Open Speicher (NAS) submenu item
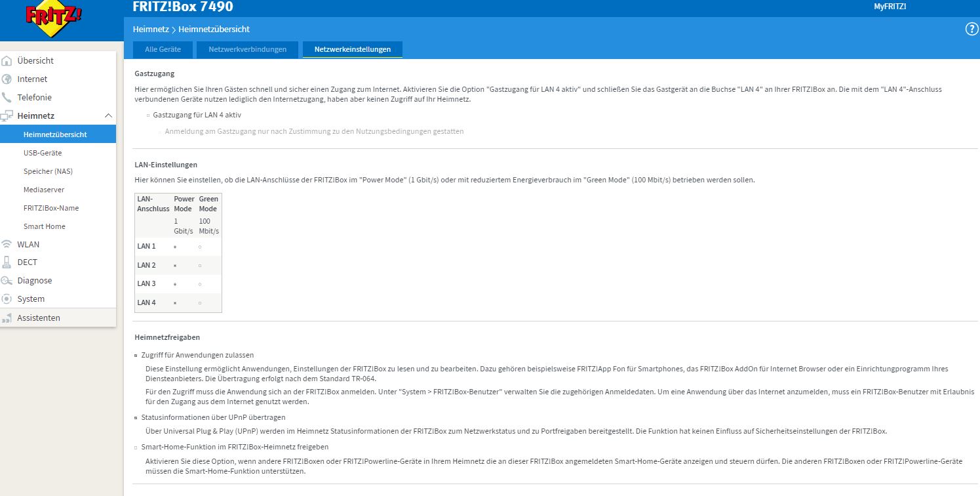Image resolution: width=980 pixels, height=496 pixels. click(x=48, y=171)
